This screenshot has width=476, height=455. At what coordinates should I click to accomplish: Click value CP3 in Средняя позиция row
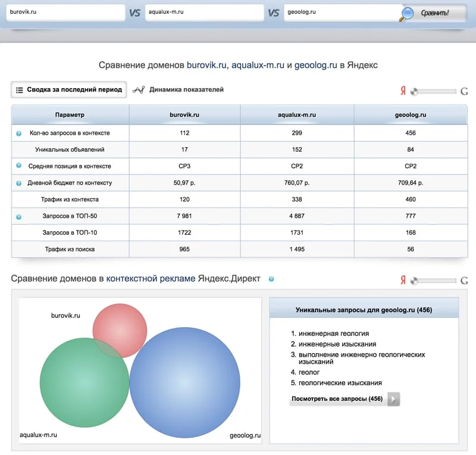(184, 166)
